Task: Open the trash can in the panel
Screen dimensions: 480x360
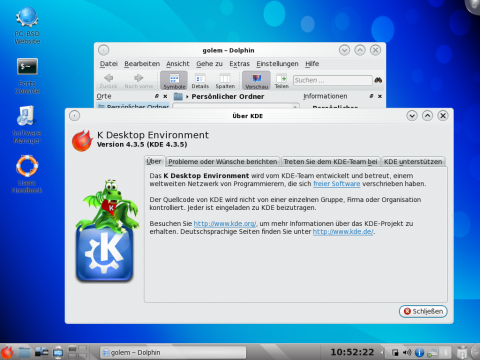Action: click(x=462, y=352)
